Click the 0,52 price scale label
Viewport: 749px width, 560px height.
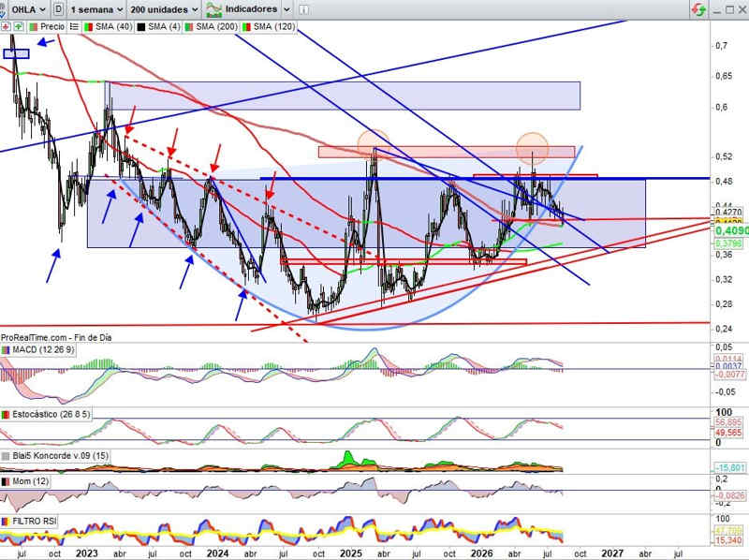[724, 156]
